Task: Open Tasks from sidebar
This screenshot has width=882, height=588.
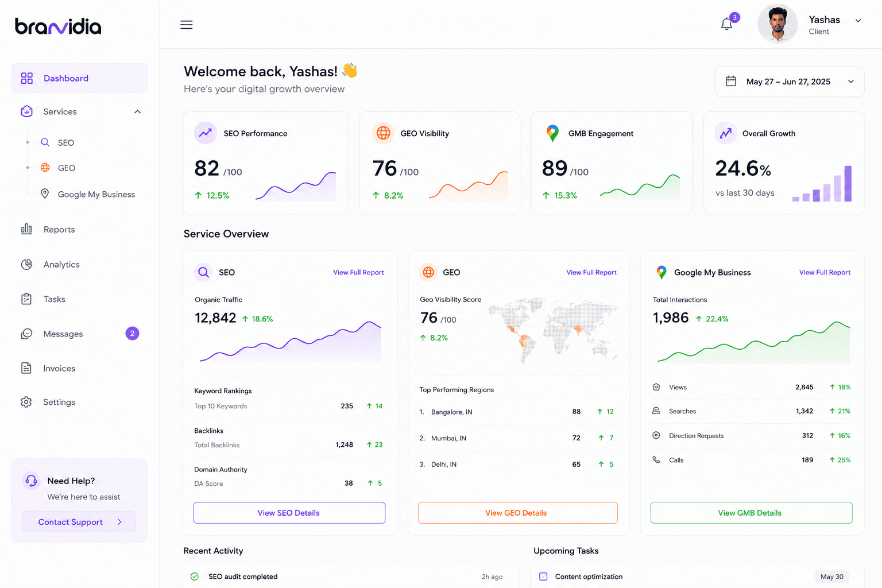Action: click(x=54, y=299)
